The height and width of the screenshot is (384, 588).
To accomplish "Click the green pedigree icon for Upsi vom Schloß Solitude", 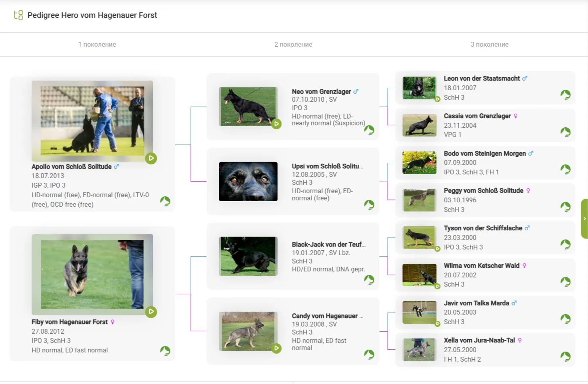I will coord(369,205).
